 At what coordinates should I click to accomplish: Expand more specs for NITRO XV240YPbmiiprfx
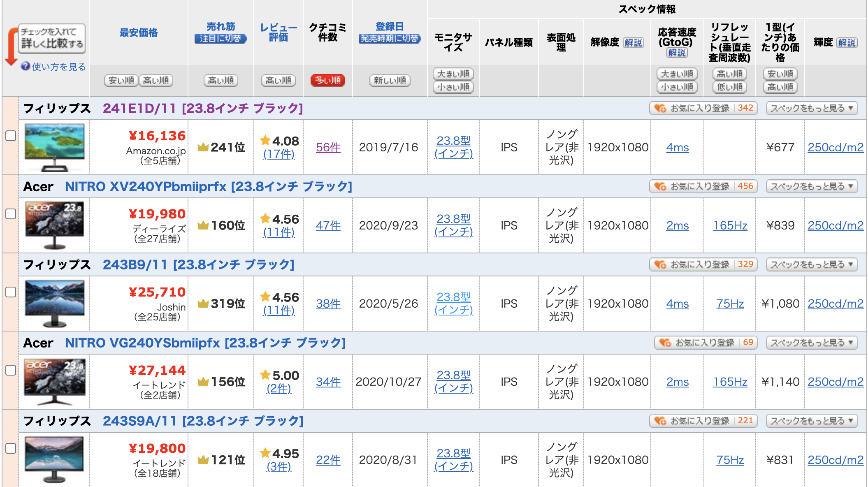click(812, 186)
